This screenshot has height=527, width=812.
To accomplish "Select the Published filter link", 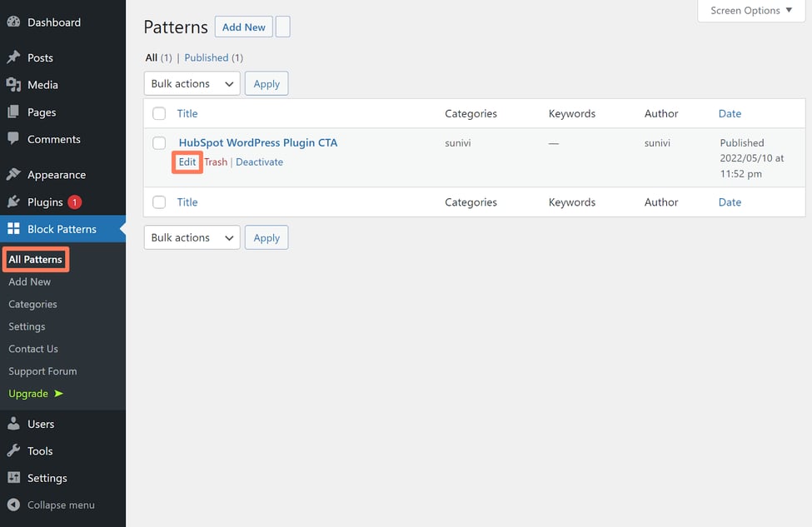I will (x=207, y=58).
